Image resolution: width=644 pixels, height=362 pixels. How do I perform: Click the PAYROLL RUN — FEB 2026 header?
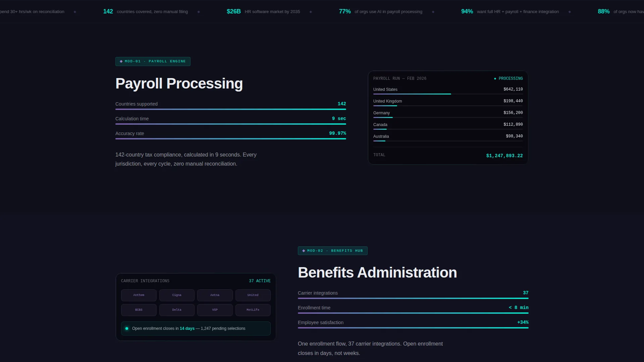coord(400,78)
